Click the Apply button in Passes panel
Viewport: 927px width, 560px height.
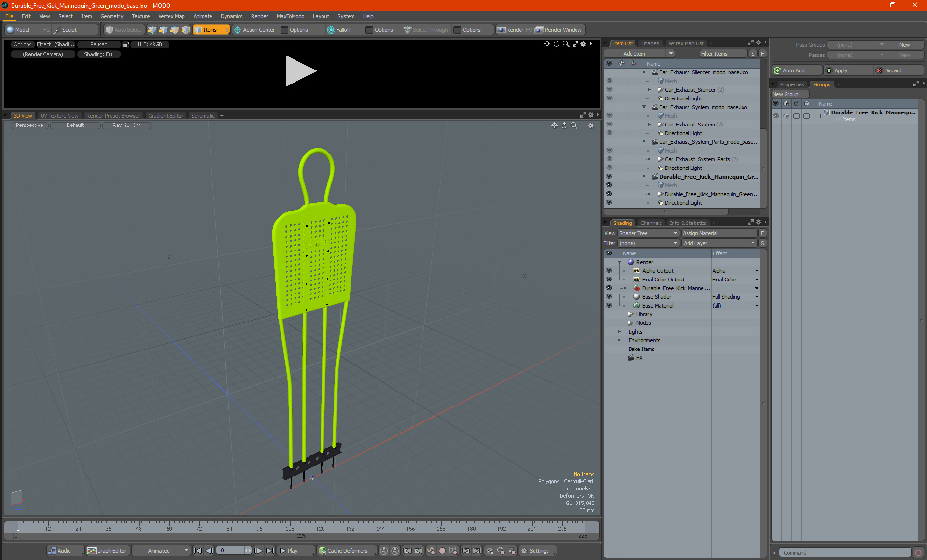point(848,70)
